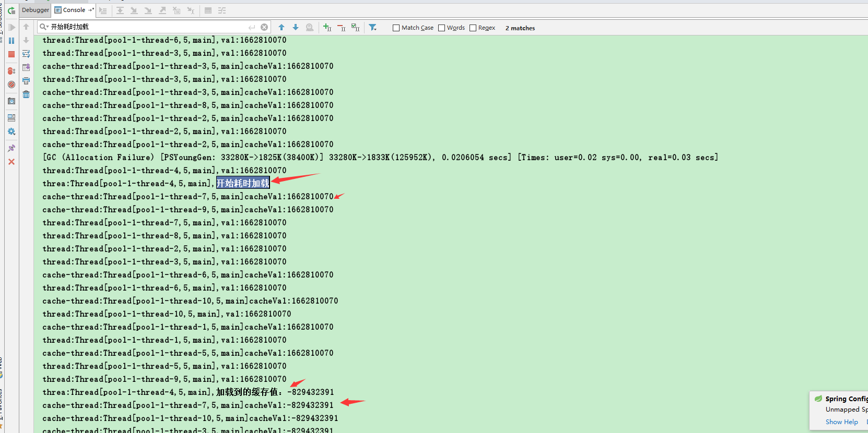Enable Match Case checkbox
Image resolution: width=868 pixels, height=433 pixels.
pos(396,28)
